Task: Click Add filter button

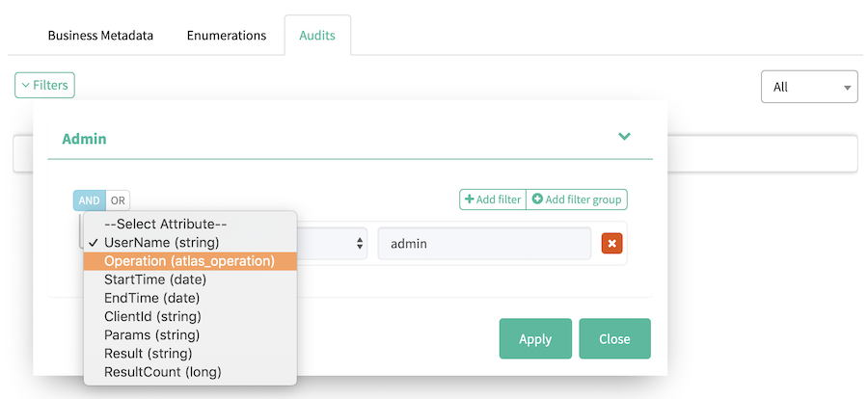Action: pyautogui.click(x=492, y=199)
